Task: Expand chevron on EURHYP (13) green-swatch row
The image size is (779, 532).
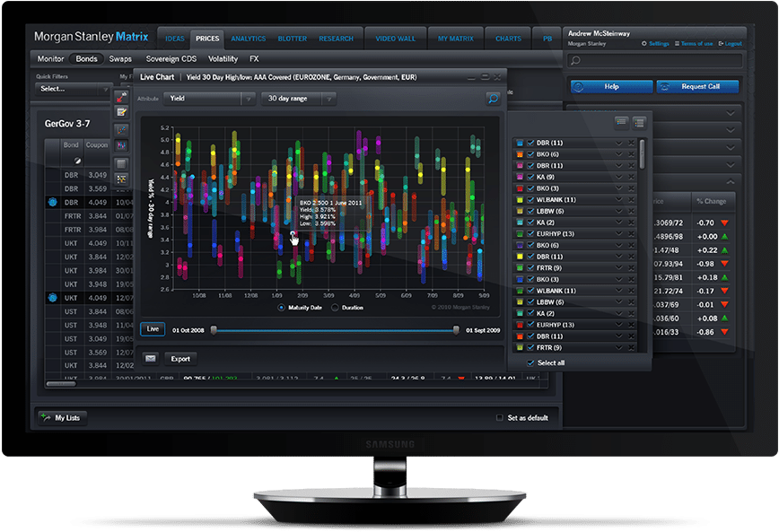Action: (618, 233)
